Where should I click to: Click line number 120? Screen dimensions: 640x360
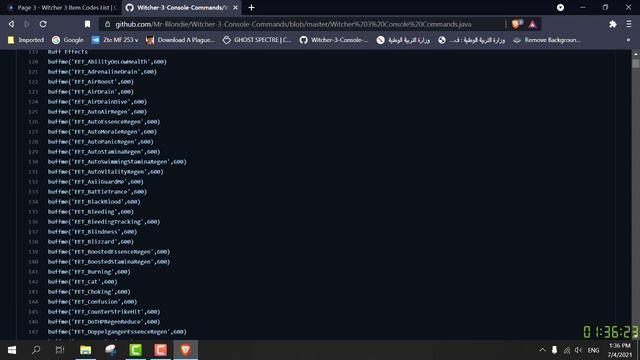pos(33,62)
